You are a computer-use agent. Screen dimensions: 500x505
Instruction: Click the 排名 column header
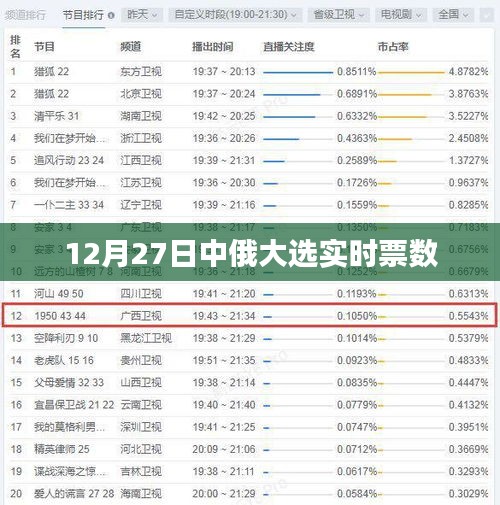pos(15,46)
